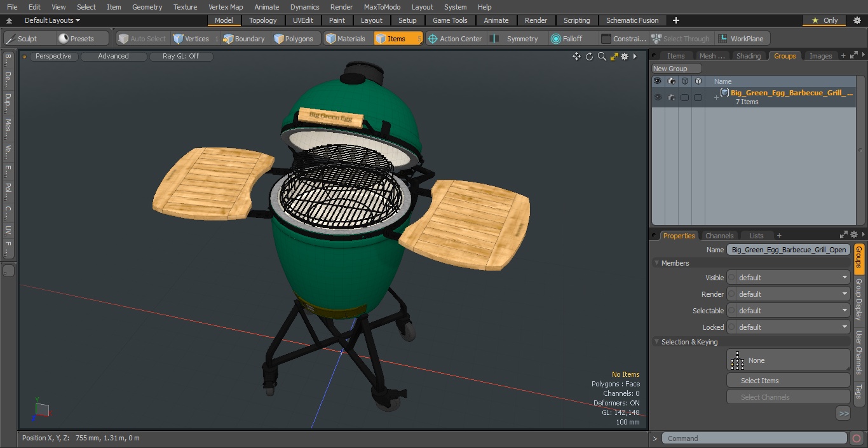Open the Advanced shading style dropdown
The image size is (868, 448).
pos(113,57)
